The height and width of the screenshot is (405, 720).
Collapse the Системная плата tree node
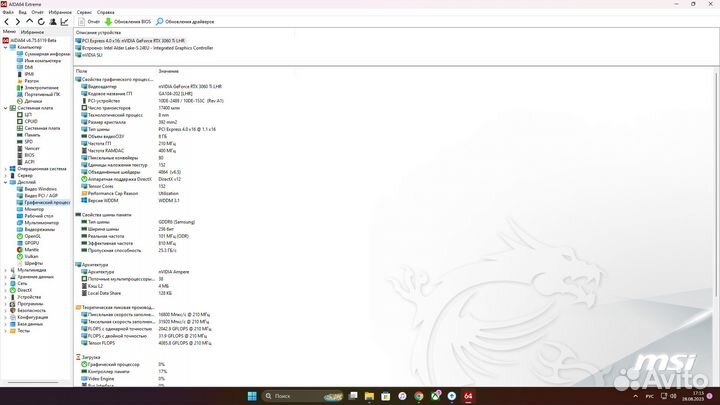tap(6, 108)
